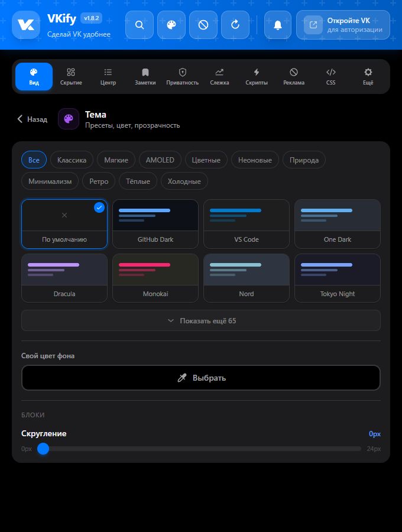Click the refresh arrow icon in header

pos(235,25)
